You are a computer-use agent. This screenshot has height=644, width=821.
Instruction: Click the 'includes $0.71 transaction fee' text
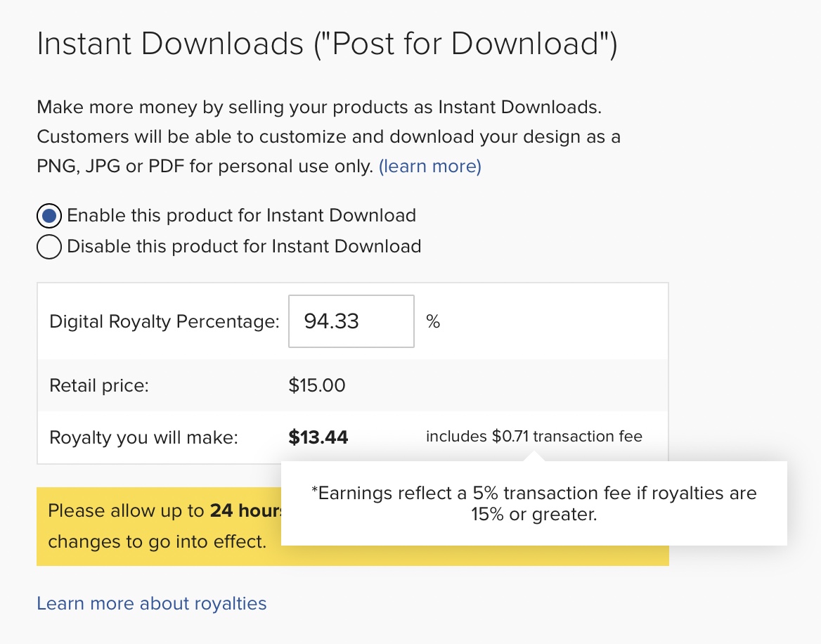tap(534, 436)
